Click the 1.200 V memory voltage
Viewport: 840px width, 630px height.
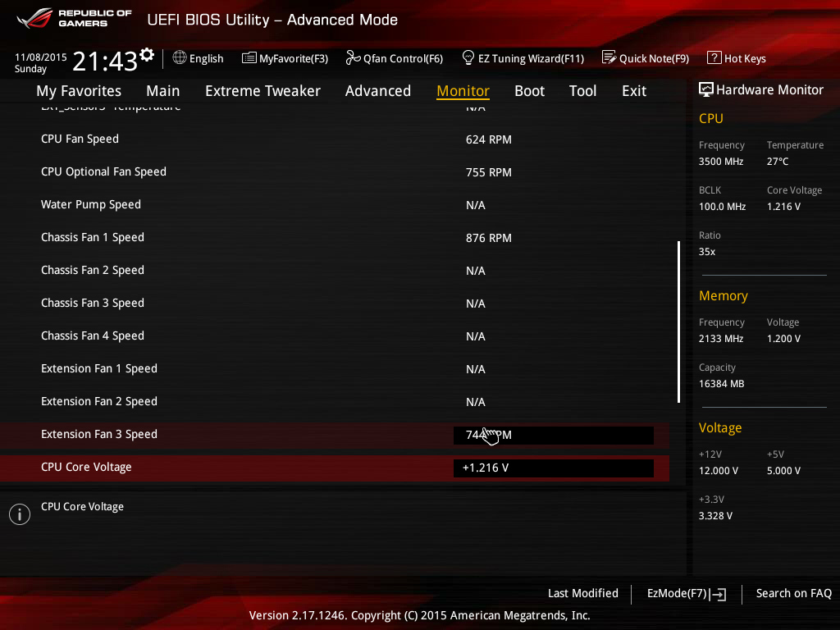pos(783,339)
